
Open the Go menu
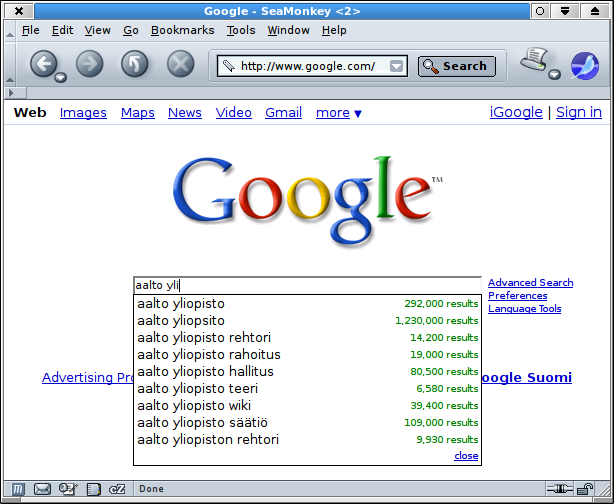131,30
